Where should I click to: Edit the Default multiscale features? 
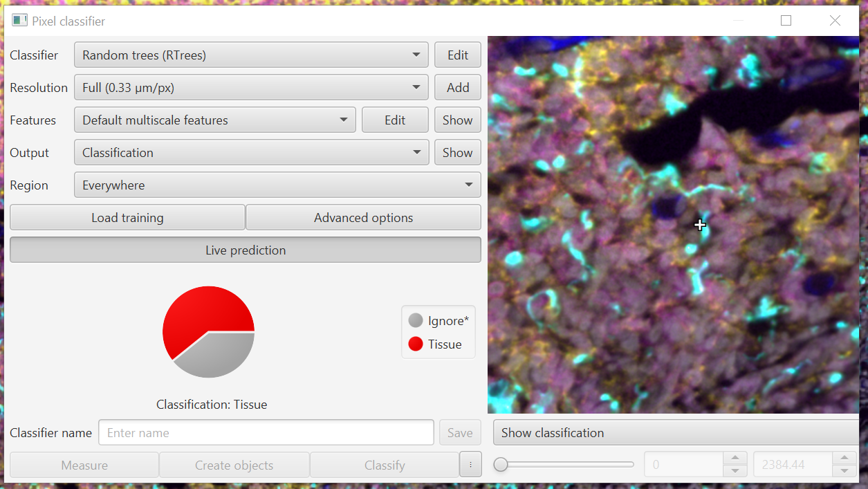(395, 120)
